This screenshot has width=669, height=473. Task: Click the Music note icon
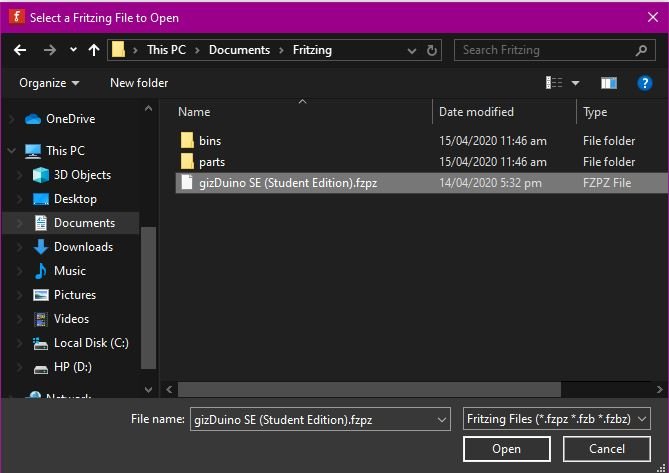point(41,271)
